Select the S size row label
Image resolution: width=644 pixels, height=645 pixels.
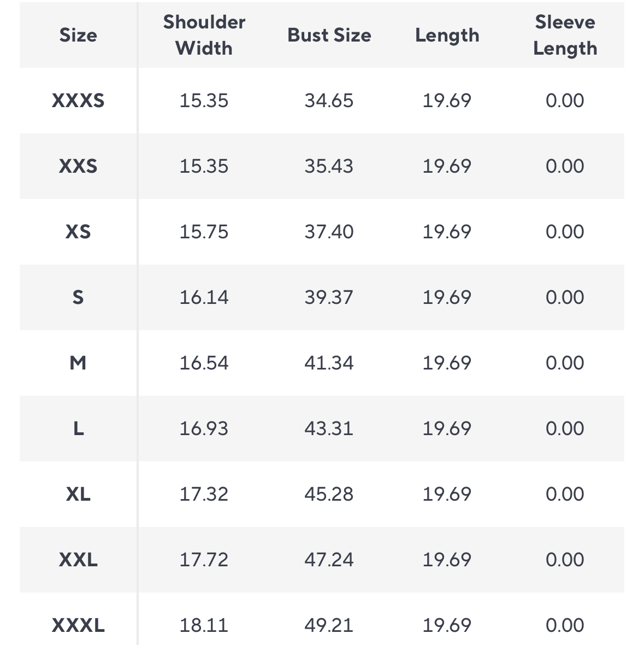click(x=78, y=297)
